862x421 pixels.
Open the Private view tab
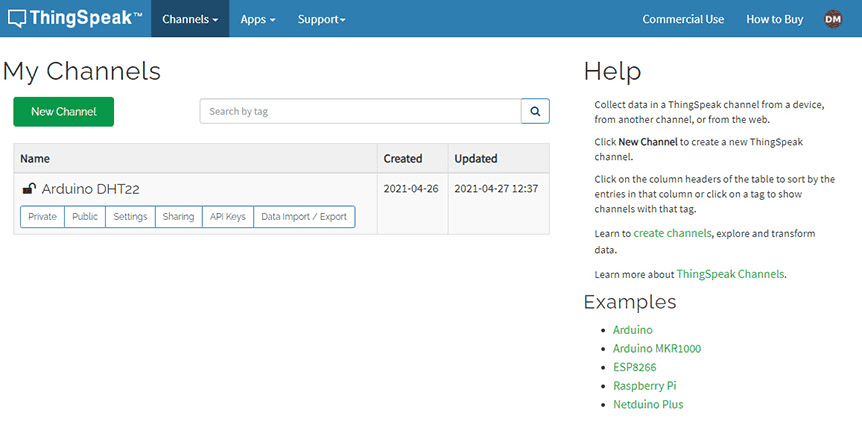point(42,217)
